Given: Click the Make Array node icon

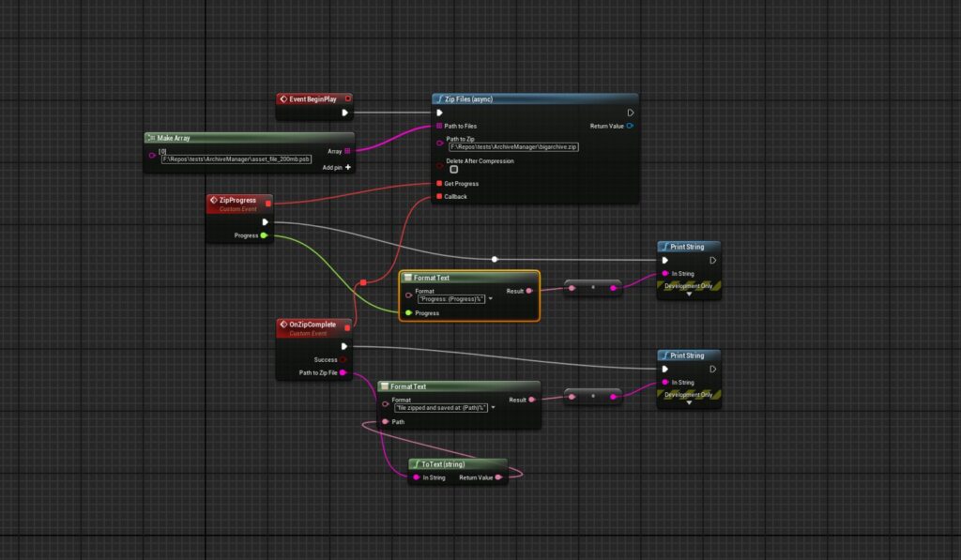Looking at the screenshot, I should (151, 138).
